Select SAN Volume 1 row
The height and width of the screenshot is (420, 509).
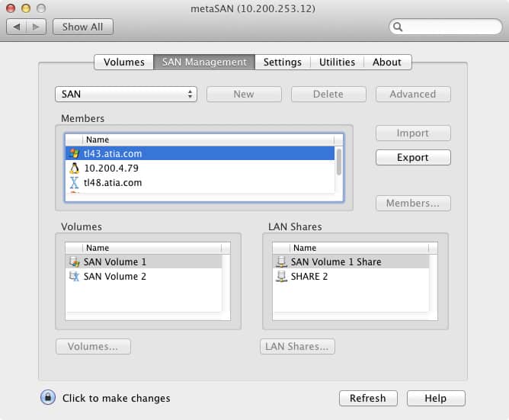pyautogui.click(x=144, y=261)
